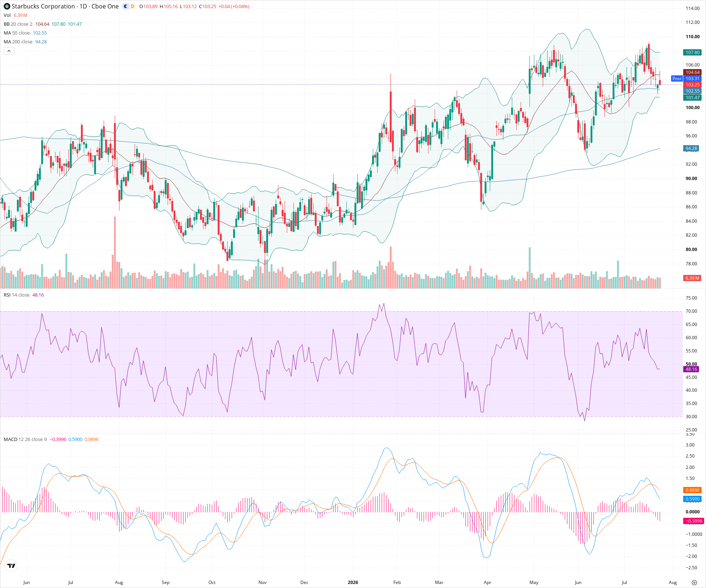Click the 103.25 current price label
The width and height of the screenshot is (706, 588).
692,85
